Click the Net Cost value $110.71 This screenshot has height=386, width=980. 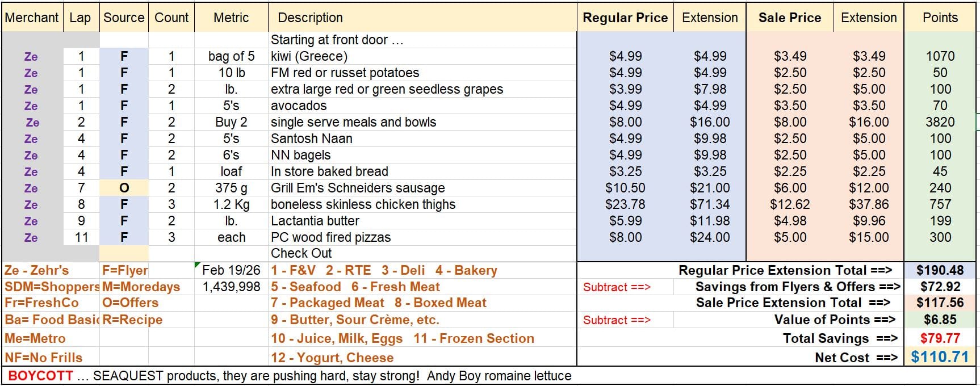[x=940, y=357]
